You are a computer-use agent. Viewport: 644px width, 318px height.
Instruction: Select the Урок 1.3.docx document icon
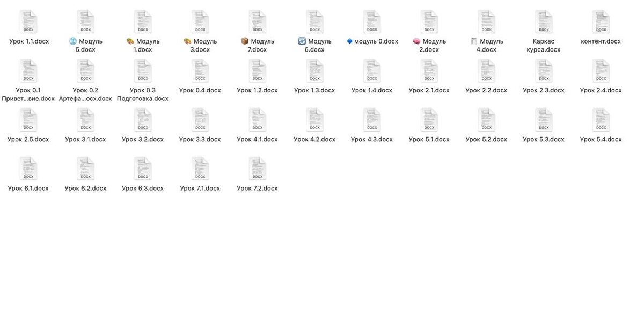coord(315,71)
